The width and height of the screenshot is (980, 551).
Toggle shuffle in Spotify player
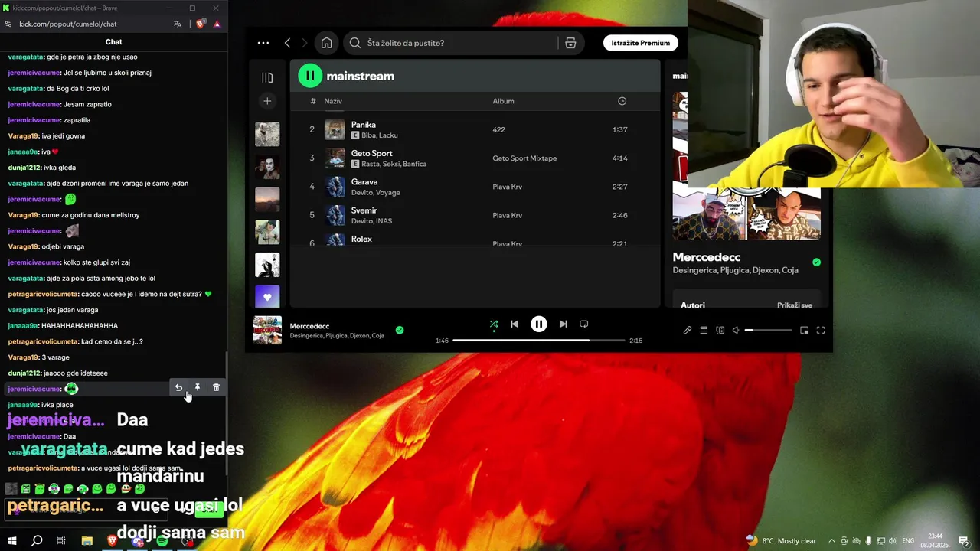[x=494, y=324]
